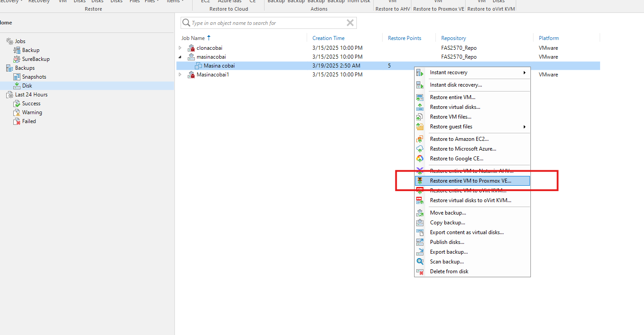This screenshot has height=335, width=644.
Task: Click the Masinacobai1 job icon
Action: (x=191, y=75)
